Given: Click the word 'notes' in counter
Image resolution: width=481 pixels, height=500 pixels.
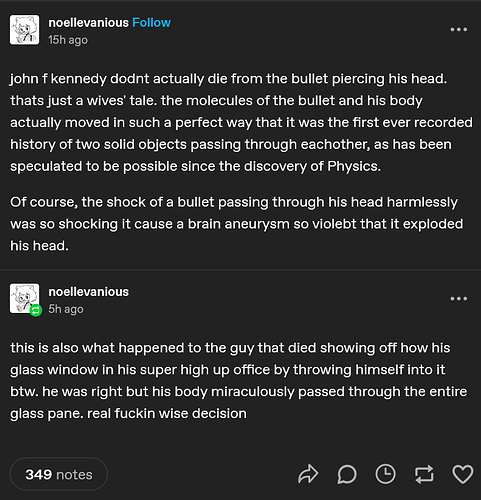Looking at the screenshot, I should pyautogui.click(x=74, y=474).
